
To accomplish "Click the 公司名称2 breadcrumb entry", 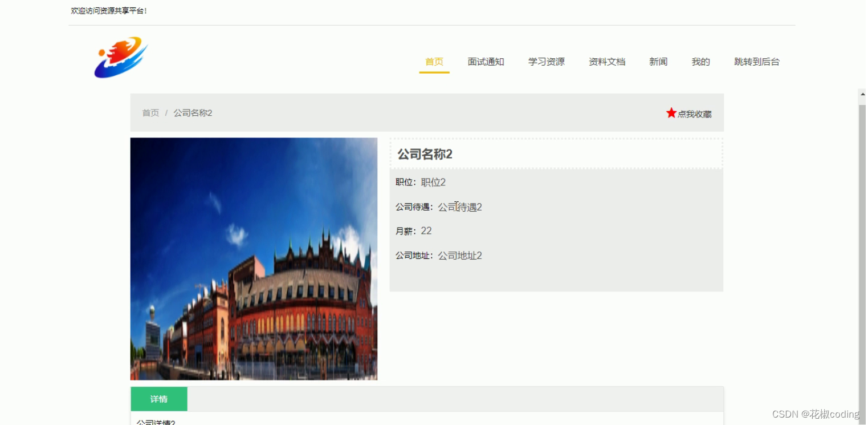I will point(192,112).
